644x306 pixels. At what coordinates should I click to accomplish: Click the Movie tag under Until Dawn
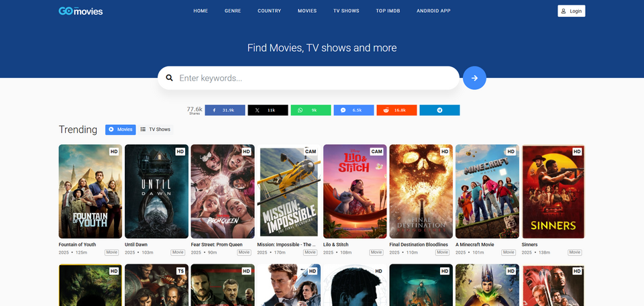pos(178,252)
